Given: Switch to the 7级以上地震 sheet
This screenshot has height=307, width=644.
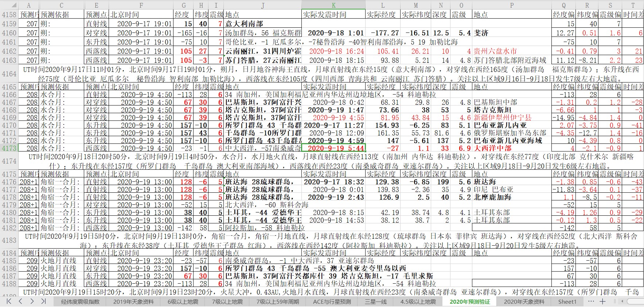Looking at the screenshot, I should (227, 302).
